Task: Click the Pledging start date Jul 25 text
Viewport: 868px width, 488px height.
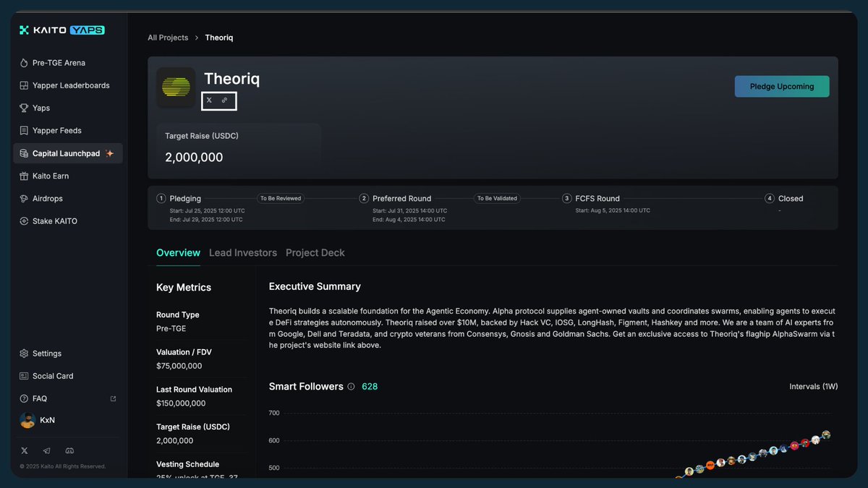Action: coord(206,210)
